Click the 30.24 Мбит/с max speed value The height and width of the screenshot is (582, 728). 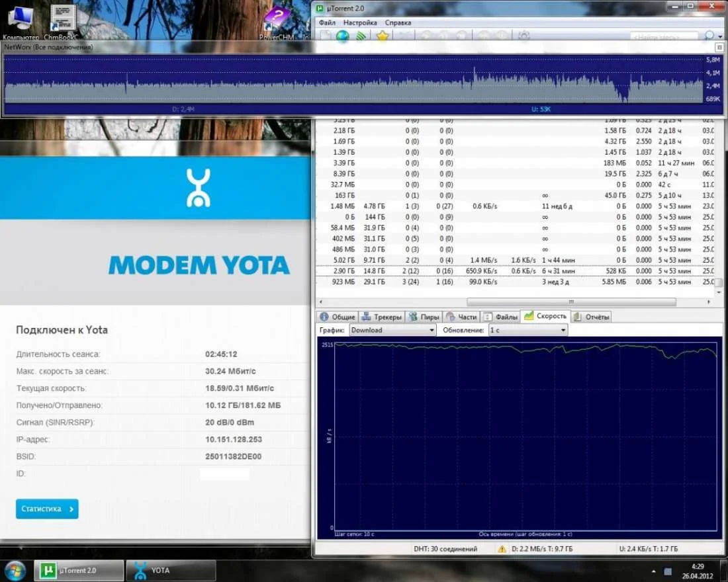(x=230, y=371)
